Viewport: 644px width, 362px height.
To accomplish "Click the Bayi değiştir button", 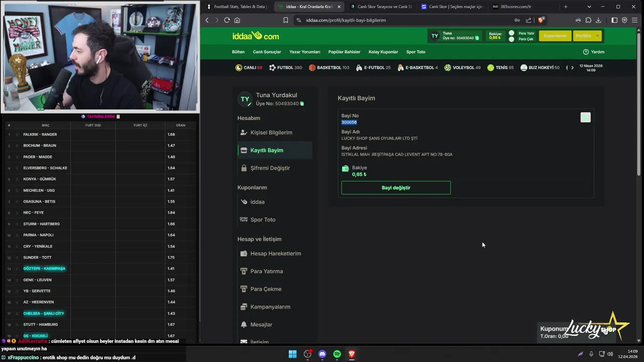I will tap(396, 188).
